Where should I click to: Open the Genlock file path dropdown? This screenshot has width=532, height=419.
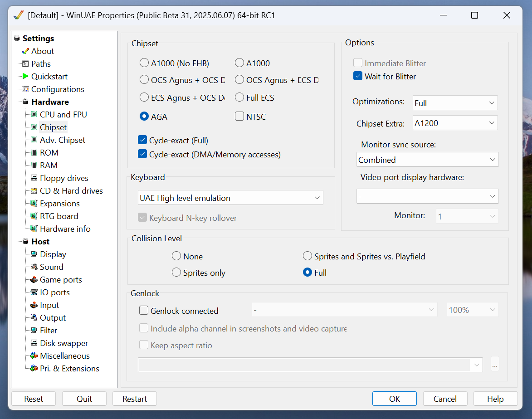[310, 365]
